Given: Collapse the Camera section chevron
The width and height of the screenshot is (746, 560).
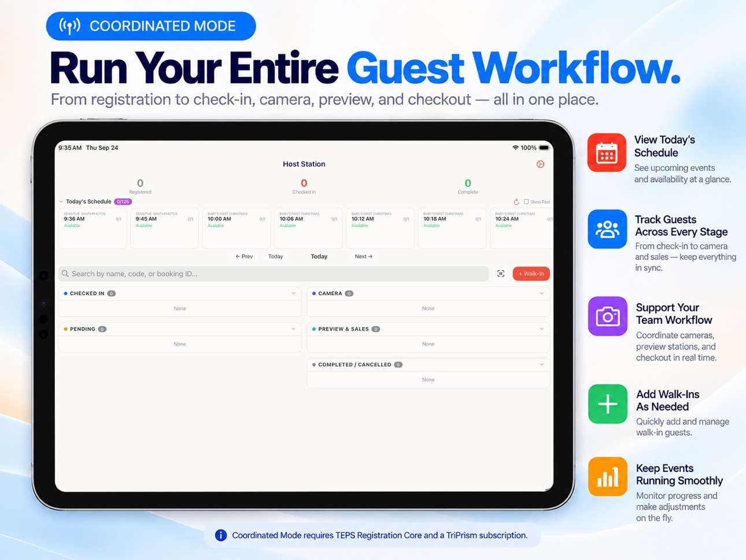Looking at the screenshot, I should tap(542, 293).
